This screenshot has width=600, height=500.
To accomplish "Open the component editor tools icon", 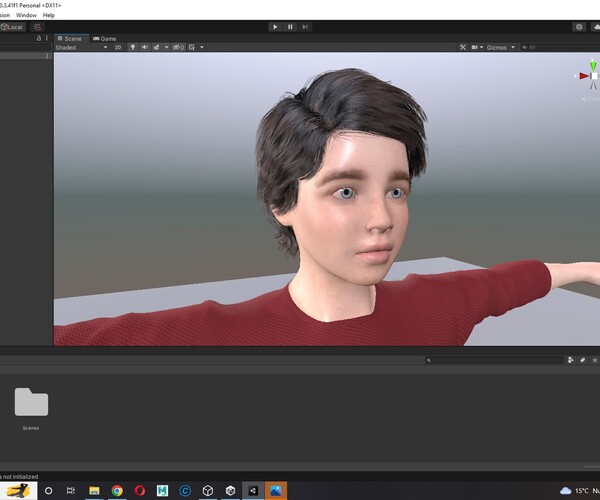I will [x=463, y=47].
